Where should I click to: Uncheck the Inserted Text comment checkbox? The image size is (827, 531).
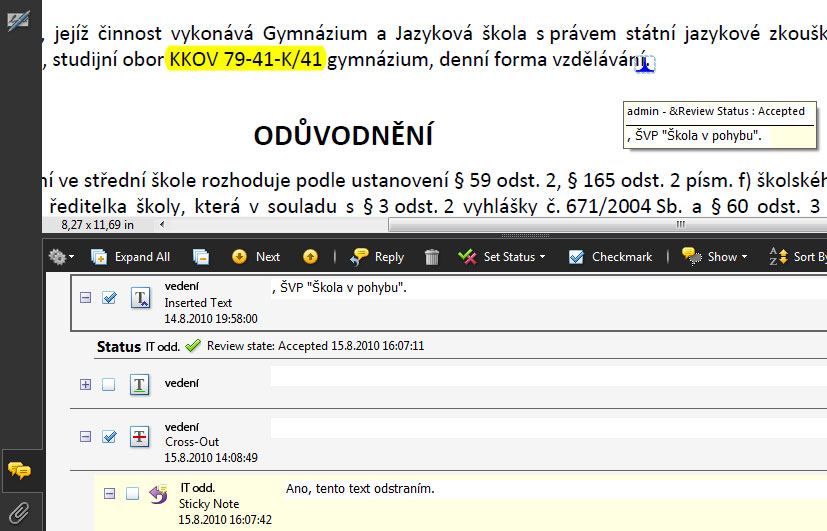109,297
